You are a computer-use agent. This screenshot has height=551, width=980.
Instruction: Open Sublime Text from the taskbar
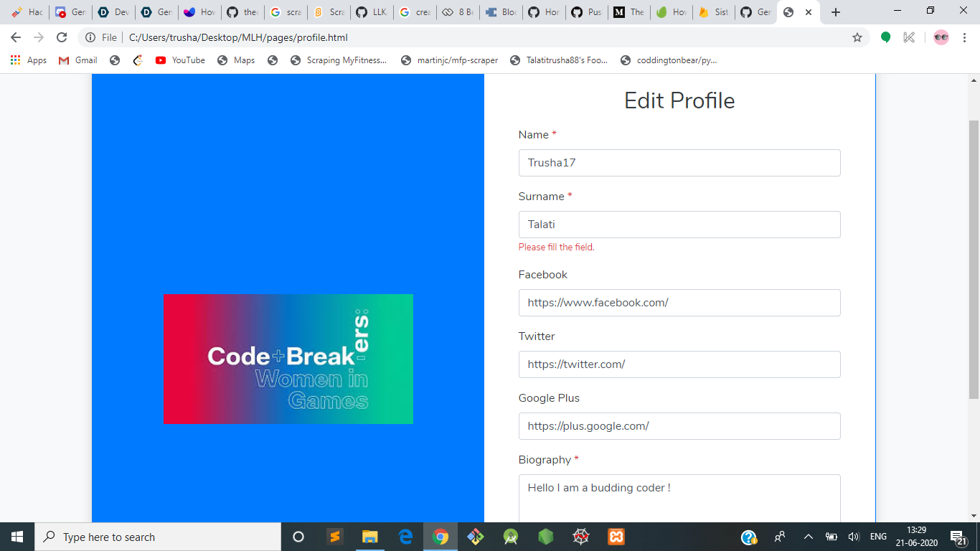click(334, 537)
